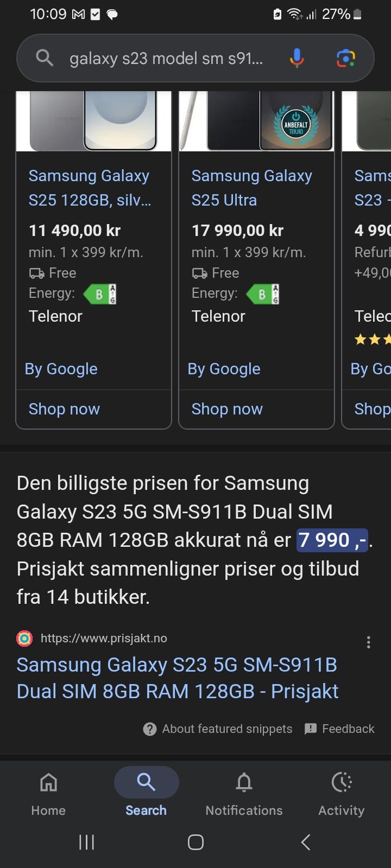
Task: Select the Search tab at bottom
Action: (146, 792)
